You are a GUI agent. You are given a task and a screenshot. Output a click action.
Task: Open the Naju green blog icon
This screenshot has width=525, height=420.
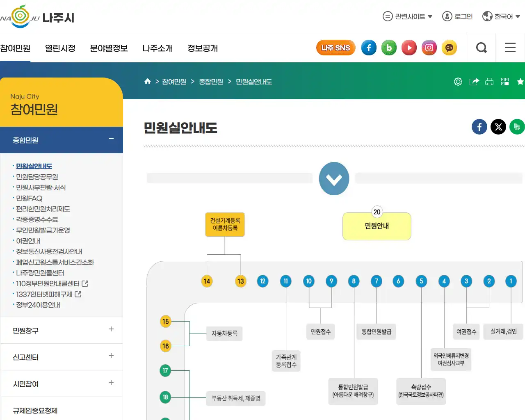(x=389, y=48)
